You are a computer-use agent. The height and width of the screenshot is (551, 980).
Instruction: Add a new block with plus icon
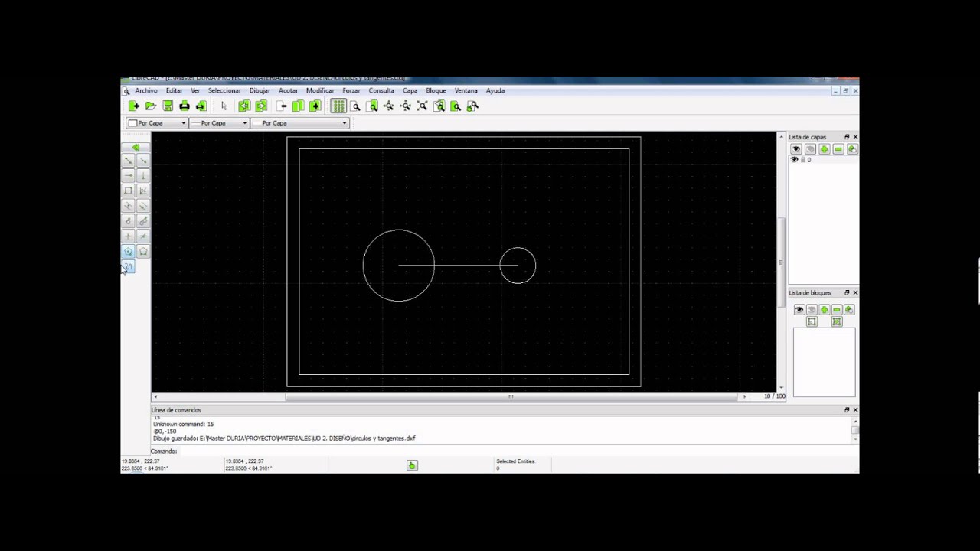tap(824, 310)
